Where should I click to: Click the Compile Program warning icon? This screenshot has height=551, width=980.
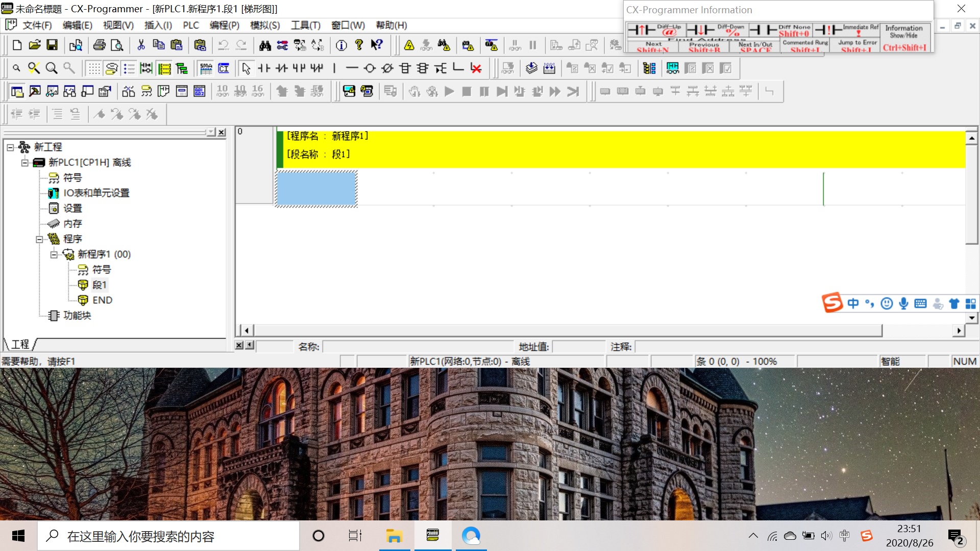tap(409, 45)
